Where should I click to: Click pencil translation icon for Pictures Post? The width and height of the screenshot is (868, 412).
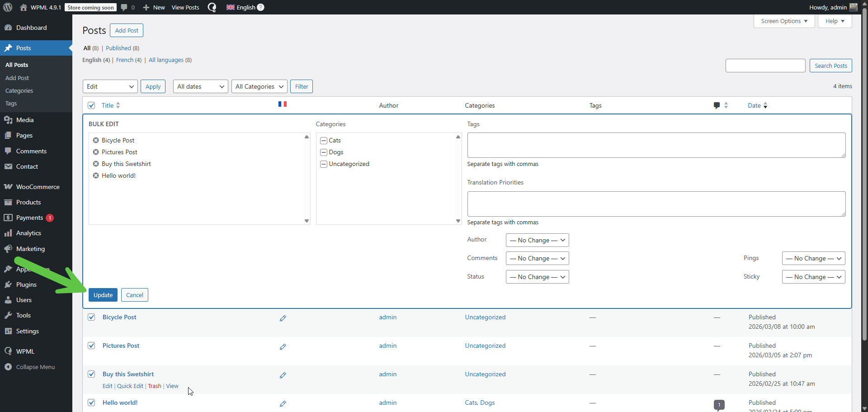pos(283,347)
